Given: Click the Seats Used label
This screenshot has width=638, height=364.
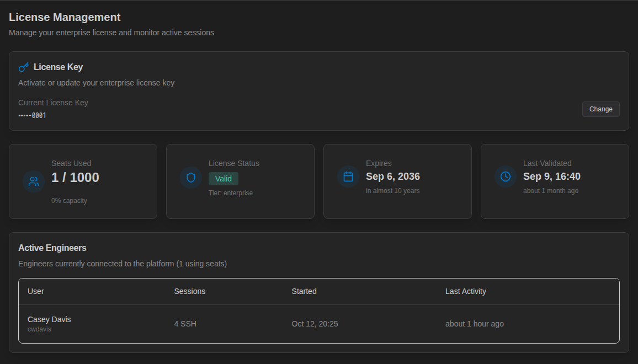Looking at the screenshot, I should [x=71, y=163].
